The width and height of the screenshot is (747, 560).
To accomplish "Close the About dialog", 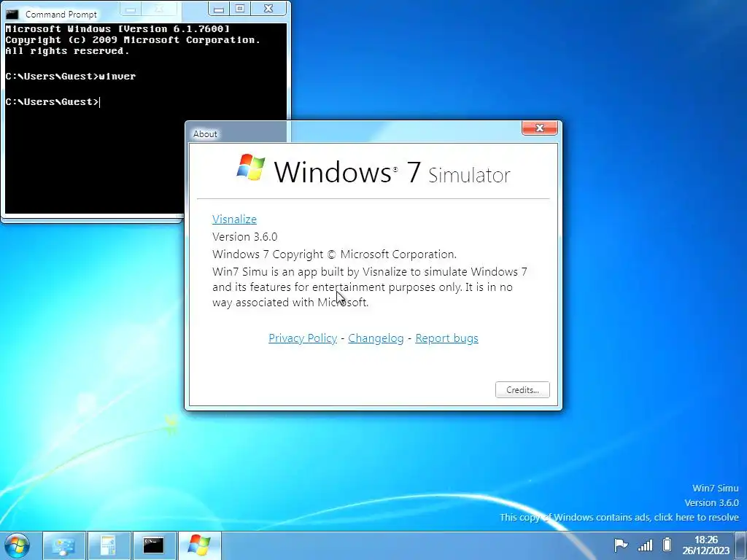I will [x=540, y=128].
